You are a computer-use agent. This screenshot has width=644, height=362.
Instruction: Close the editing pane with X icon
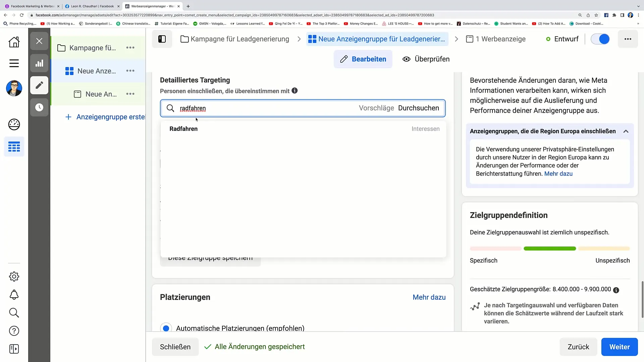[x=39, y=41]
